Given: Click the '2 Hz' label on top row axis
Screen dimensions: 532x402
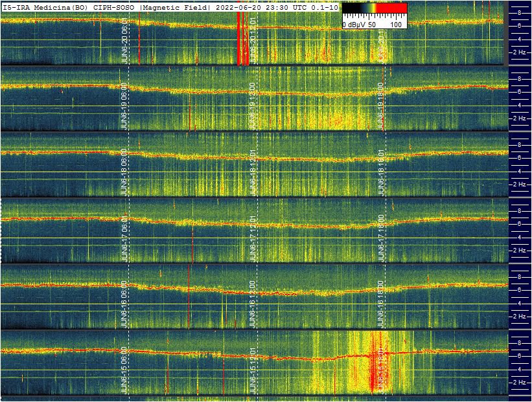Looking at the screenshot, I should [519, 52].
